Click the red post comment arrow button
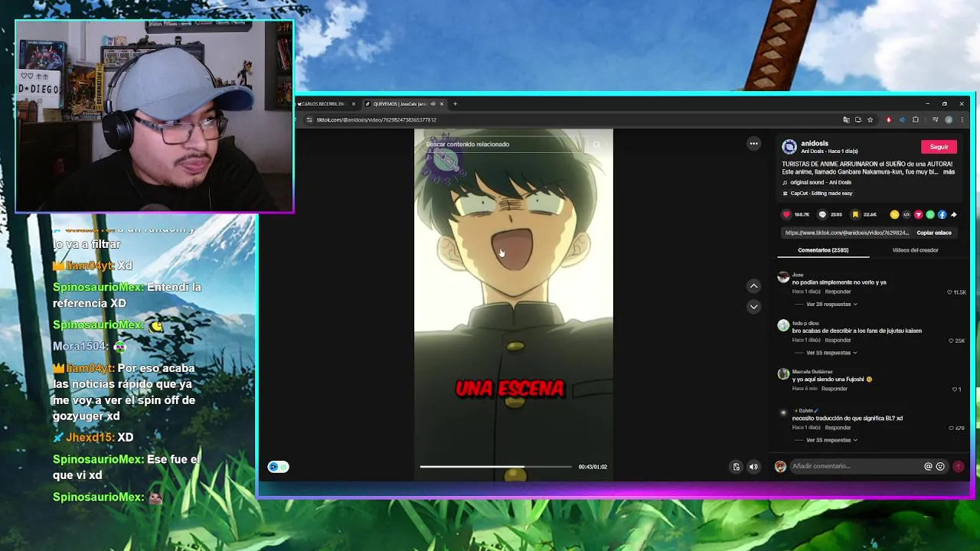The height and width of the screenshot is (551, 980). click(x=958, y=466)
